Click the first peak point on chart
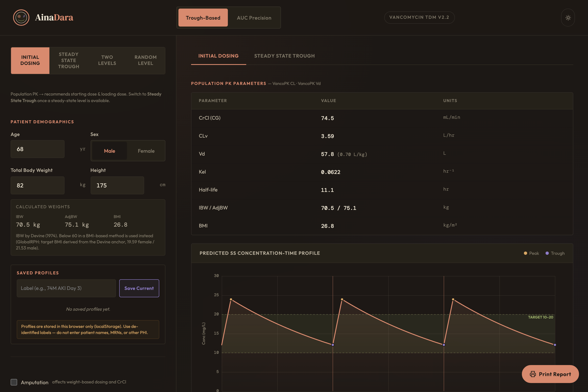 tap(231, 300)
